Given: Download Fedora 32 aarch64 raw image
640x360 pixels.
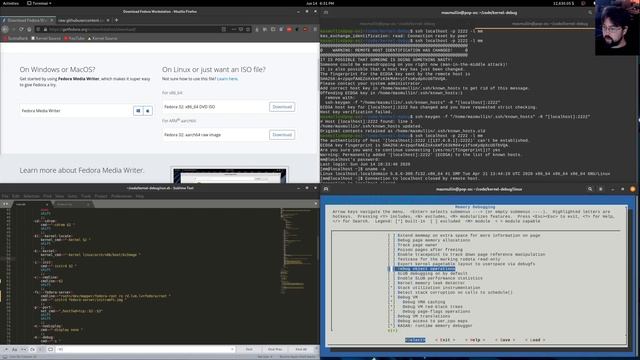Looking at the screenshot, I should pyautogui.click(x=282, y=135).
